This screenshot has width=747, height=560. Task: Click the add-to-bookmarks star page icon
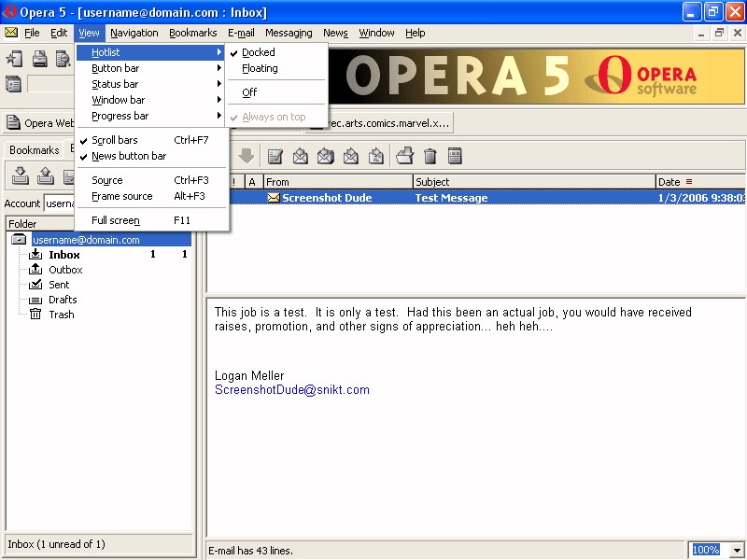click(14, 59)
